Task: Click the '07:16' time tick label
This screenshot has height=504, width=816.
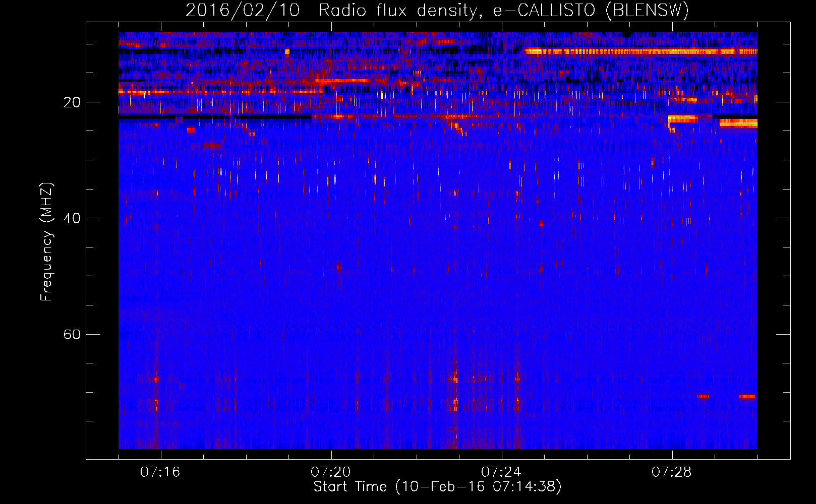Action: point(160,472)
